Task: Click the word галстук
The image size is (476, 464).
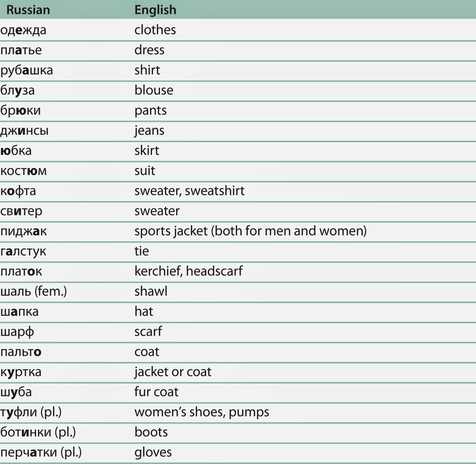Action: [23, 251]
